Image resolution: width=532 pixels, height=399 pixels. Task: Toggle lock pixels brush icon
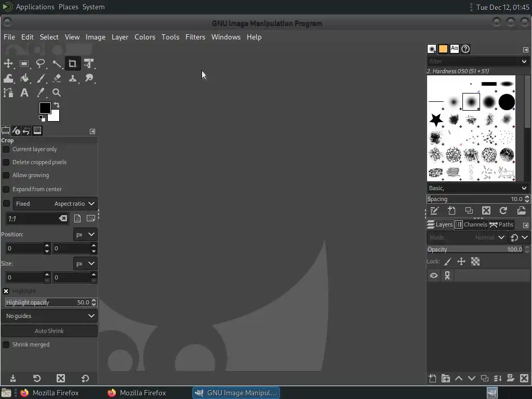[x=448, y=262]
